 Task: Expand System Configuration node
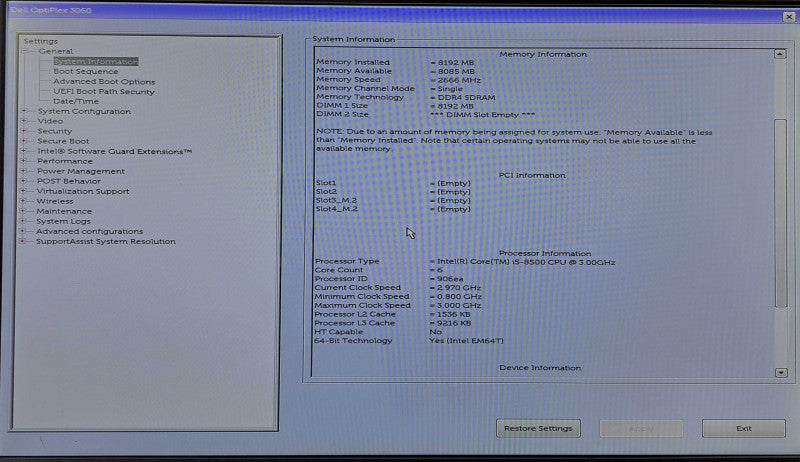pos(24,111)
